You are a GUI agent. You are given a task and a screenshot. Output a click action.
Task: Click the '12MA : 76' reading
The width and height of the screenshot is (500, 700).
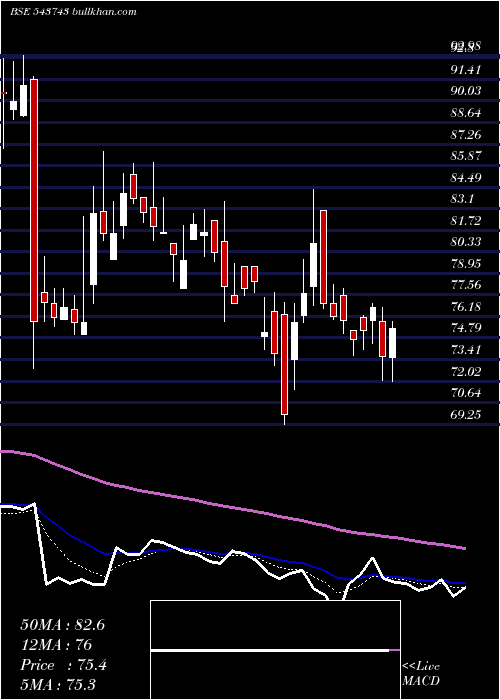(56, 645)
